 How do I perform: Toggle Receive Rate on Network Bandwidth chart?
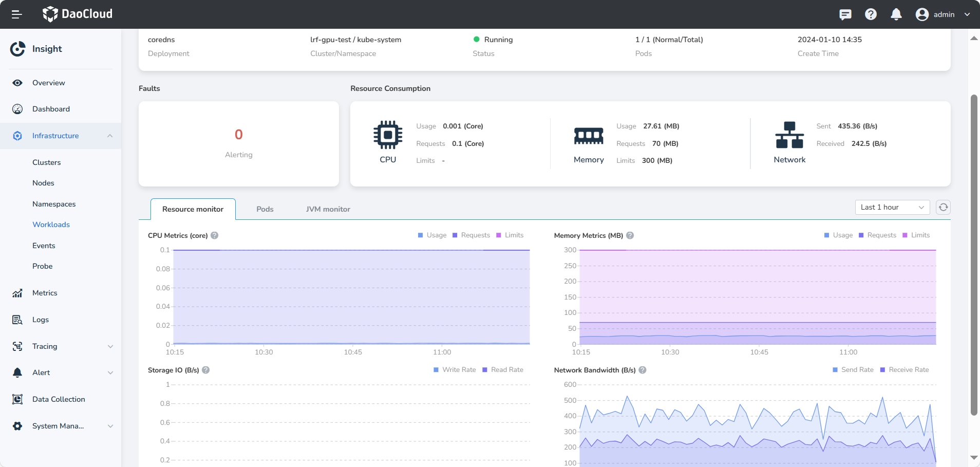[904, 369]
